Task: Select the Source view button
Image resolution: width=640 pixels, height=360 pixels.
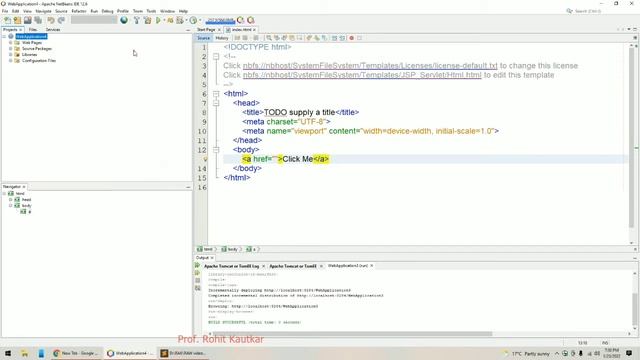Action: coord(203,38)
